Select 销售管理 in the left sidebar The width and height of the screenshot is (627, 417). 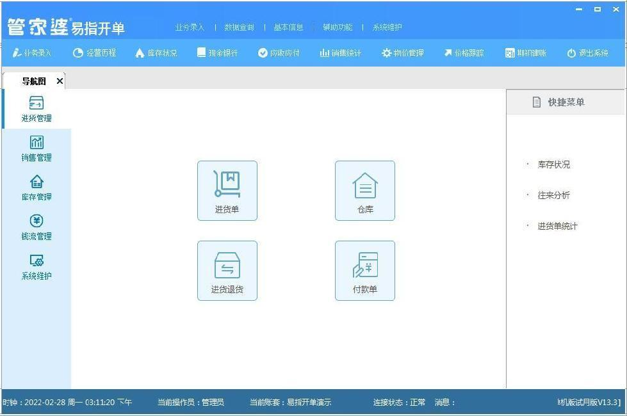point(36,148)
